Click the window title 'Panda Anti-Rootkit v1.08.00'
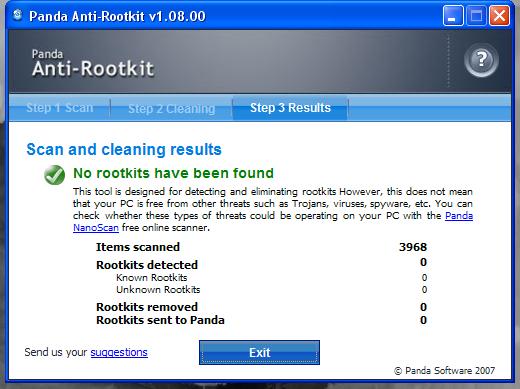This screenshot has width=520, height=389. click(117, 16)
